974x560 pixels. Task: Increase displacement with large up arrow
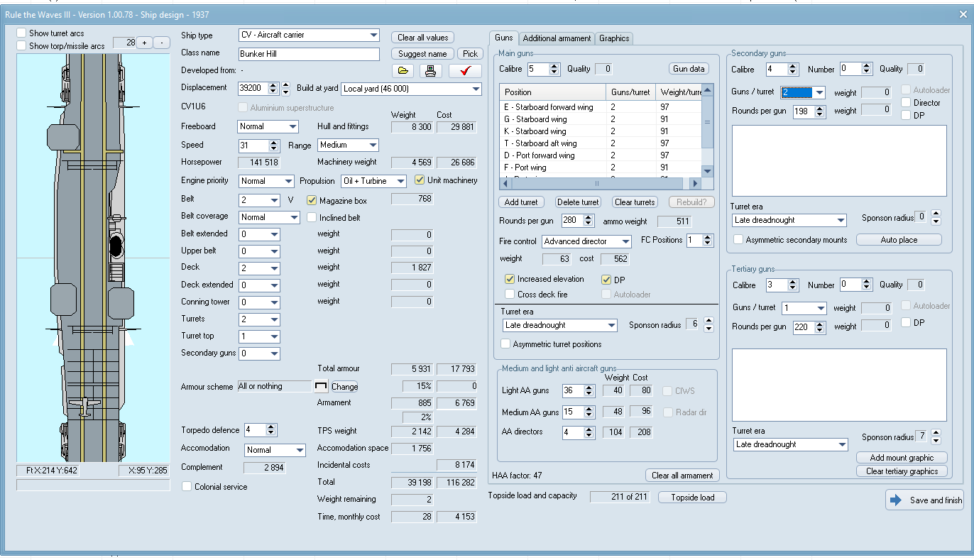point(285,85)
